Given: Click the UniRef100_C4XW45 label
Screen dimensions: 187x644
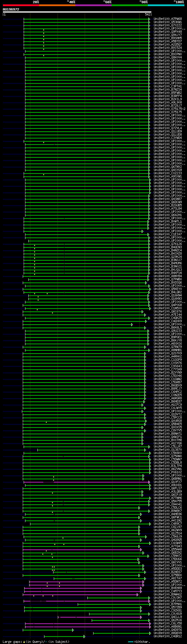Looking at the screenshot, I should pos(168,543).
